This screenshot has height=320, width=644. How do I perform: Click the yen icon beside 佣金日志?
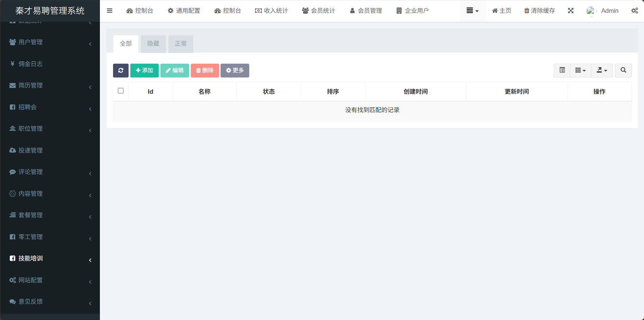point(12,64)
